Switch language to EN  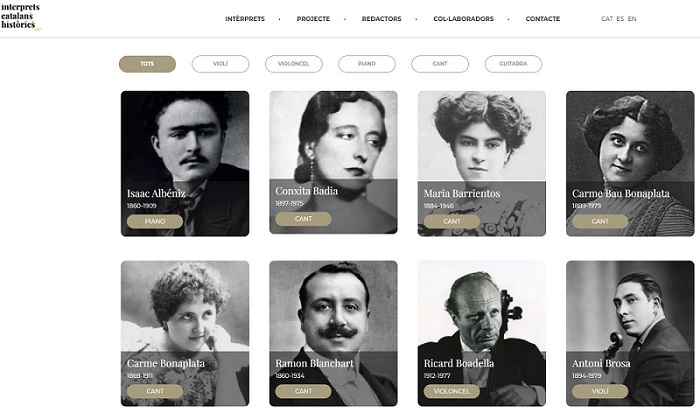click(x=632, y=19)
